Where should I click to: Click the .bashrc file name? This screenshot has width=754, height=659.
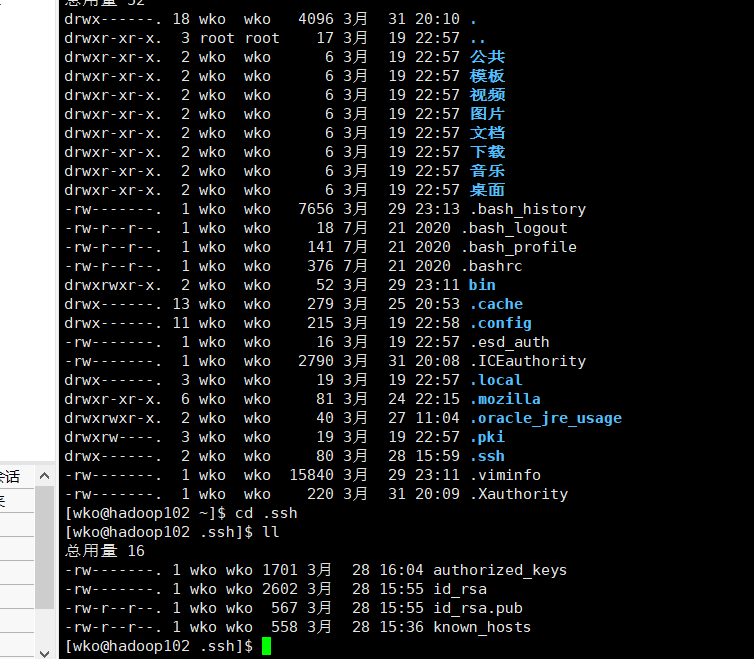click(x=491, y=266)
